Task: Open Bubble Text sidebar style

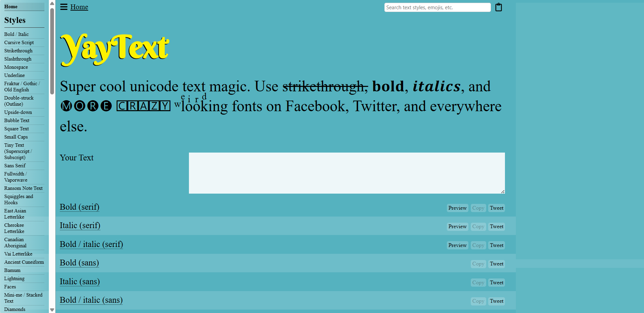Action: pyautogui.click(x=17, y=120)
